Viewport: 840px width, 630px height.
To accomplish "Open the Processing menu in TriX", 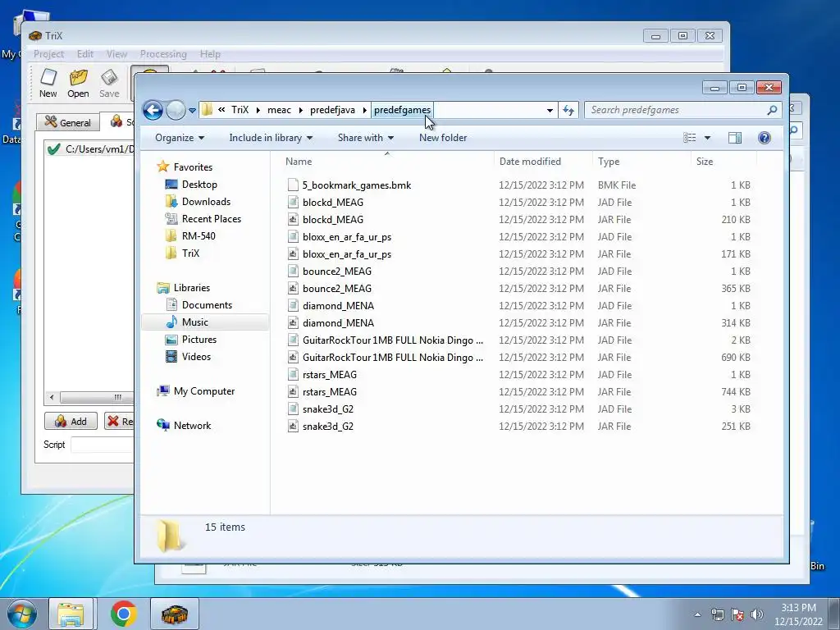I will [163, 54].
